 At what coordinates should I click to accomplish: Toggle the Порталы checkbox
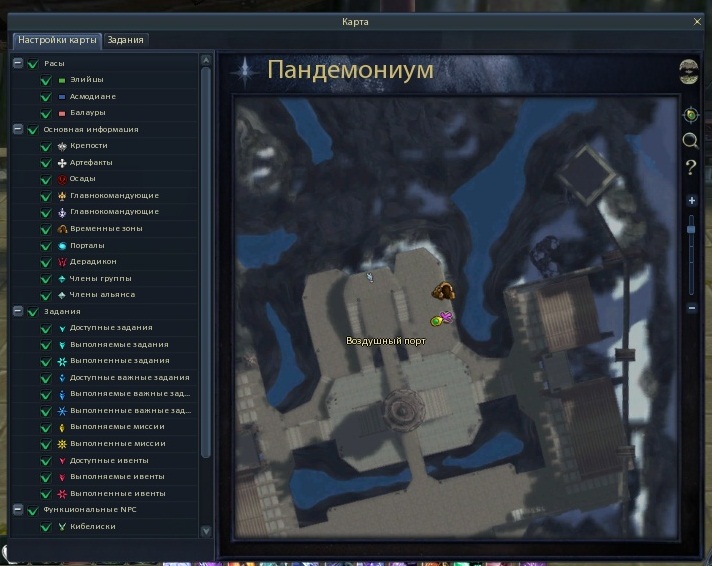click(x=46, y=246)
